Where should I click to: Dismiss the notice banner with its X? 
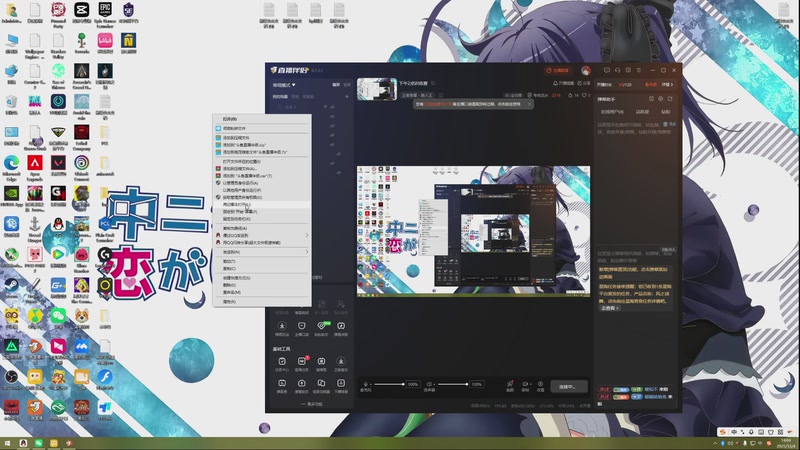coord(529,104)
